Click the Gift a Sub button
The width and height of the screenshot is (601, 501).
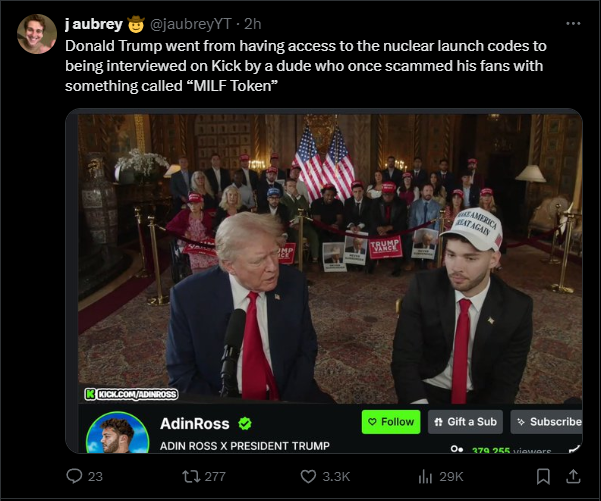pos(465,422)
